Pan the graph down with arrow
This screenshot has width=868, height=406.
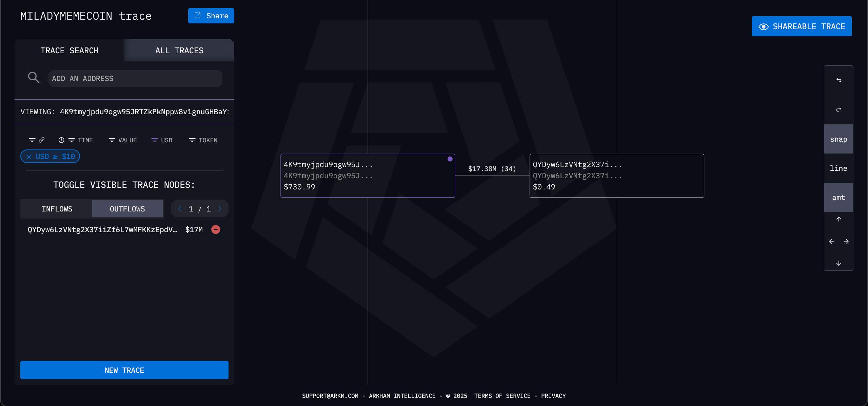click(839, 263)
